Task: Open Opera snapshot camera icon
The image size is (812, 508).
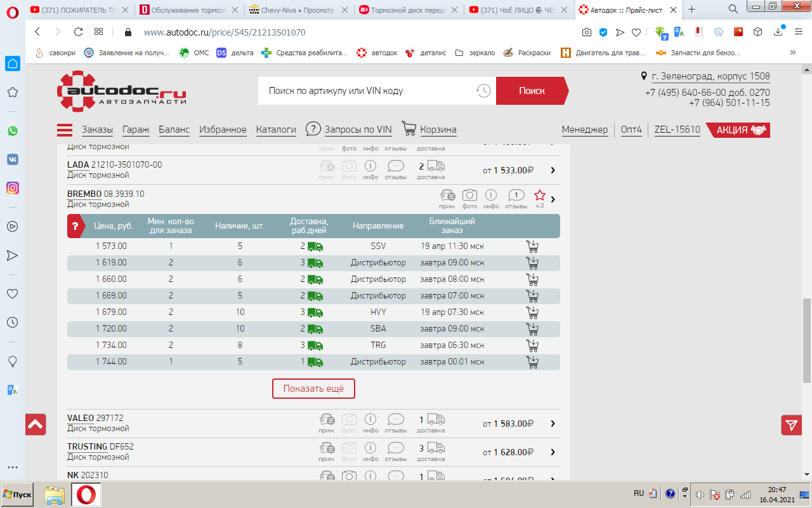Action: click(587, 32)
